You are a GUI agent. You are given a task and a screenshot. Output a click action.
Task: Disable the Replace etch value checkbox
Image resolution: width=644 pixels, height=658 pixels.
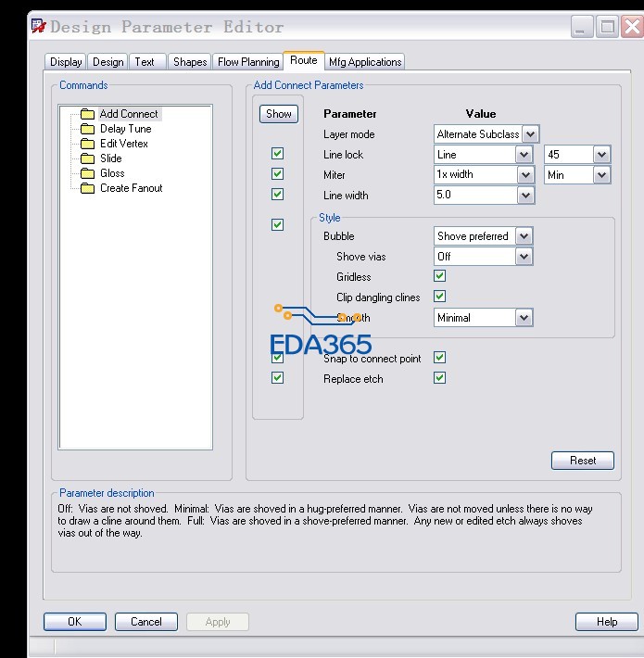coord(440,378)
